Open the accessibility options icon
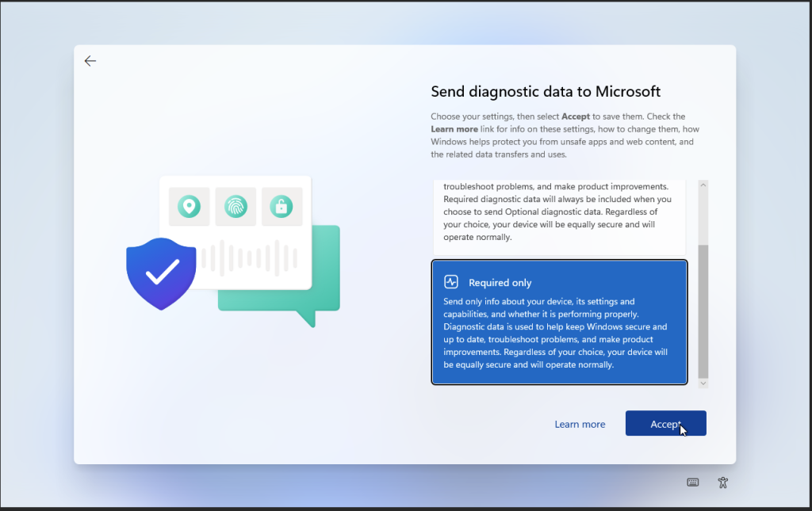 [x=723, y=482]
